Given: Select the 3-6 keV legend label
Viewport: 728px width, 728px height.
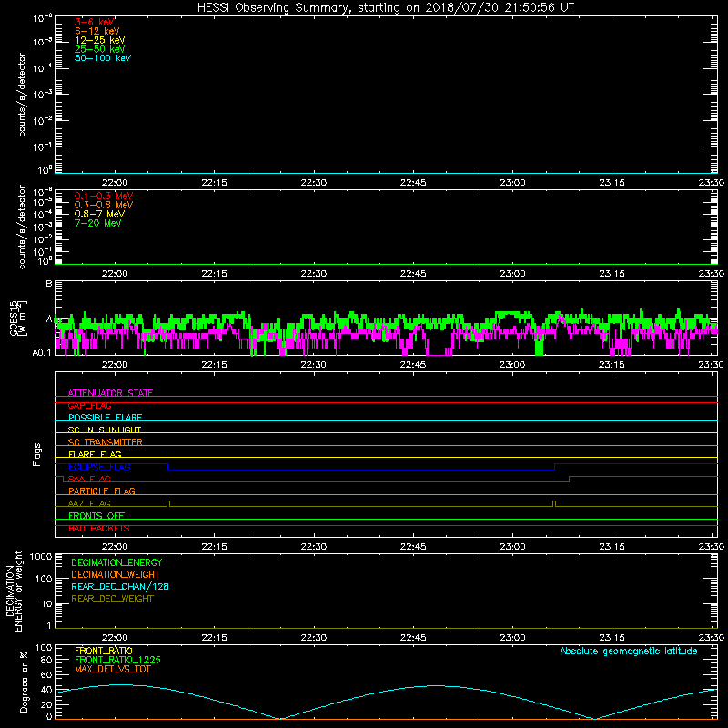Looking at the screenshot, I should pyautogui.click(x=95, y=22).
